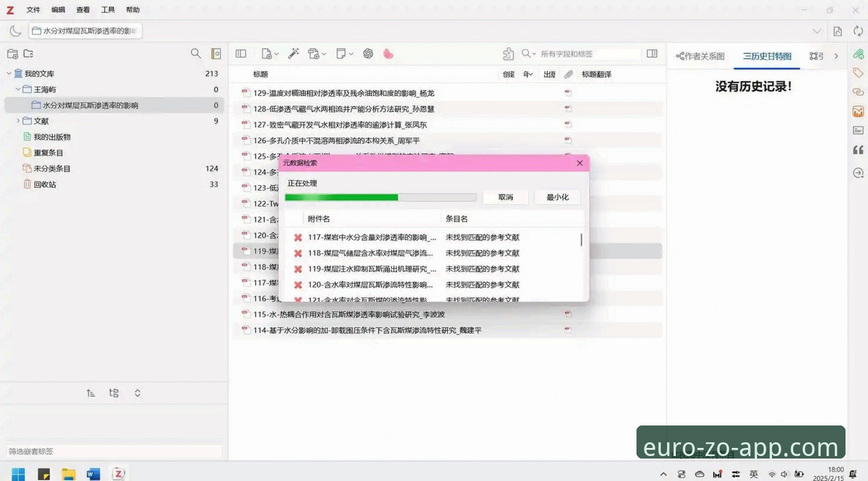
Task: Toggle the collections pane icon left of new item
Action: [241, 54]
